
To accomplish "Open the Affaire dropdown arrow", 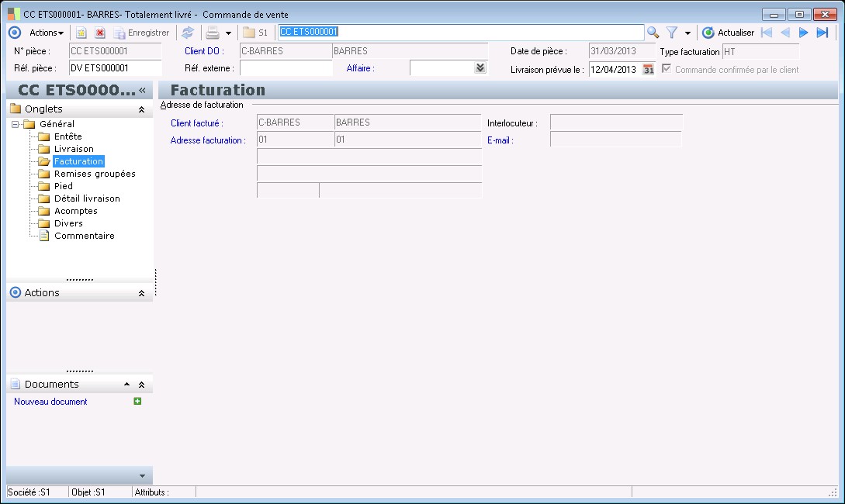I will 480,68.
